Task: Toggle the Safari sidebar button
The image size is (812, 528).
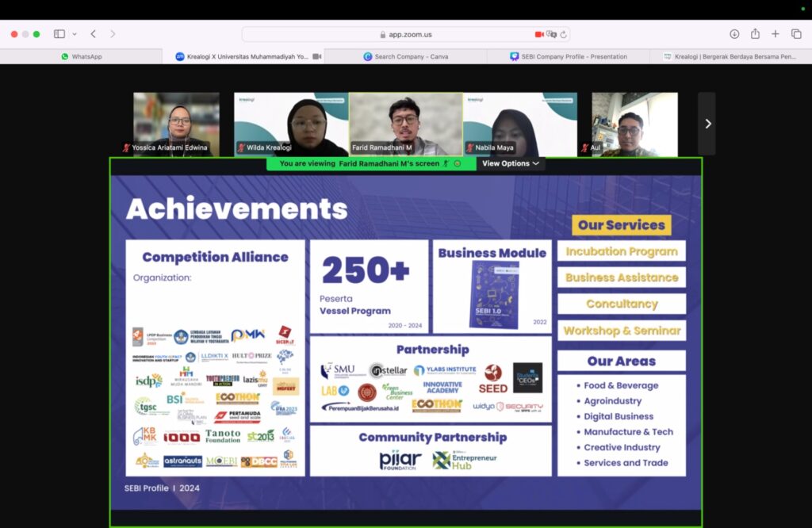Action: [x=59, y=34]
